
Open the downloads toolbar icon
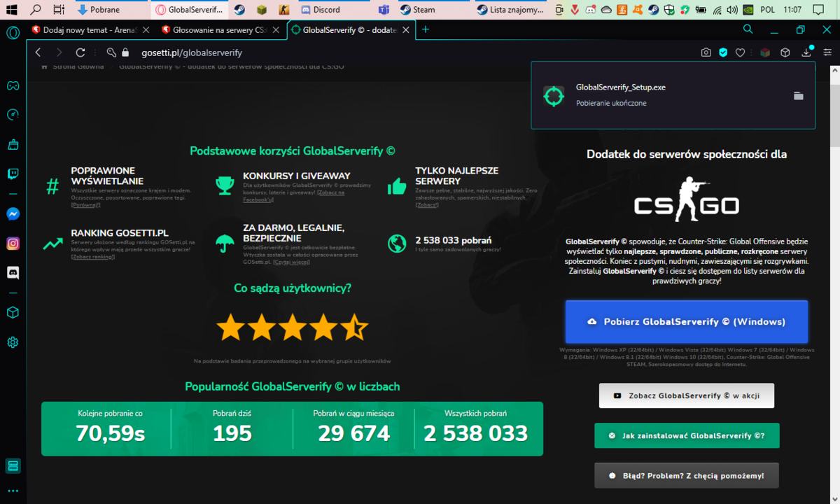[x=806, y=52]
